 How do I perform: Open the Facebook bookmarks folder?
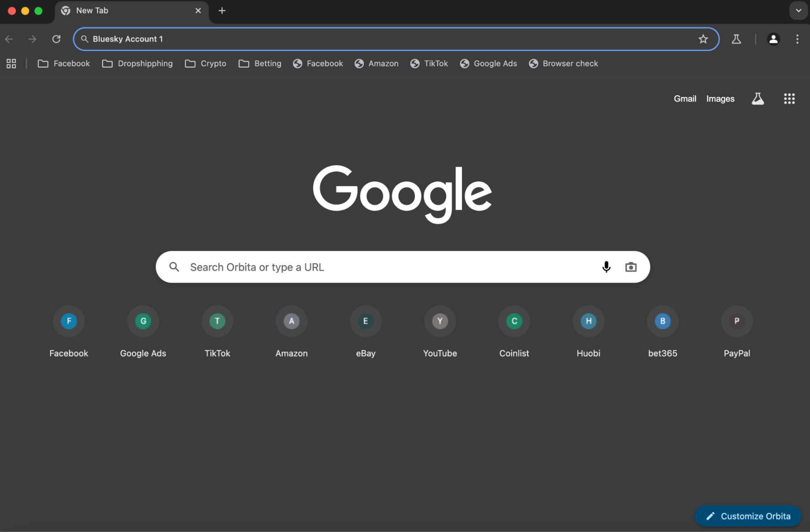[x=64, y=64]
